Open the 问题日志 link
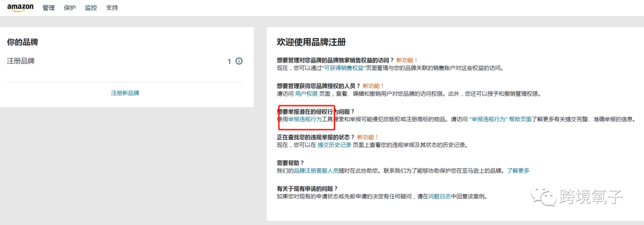This screenshot has height=225, width=644. (x=439, y=196)
